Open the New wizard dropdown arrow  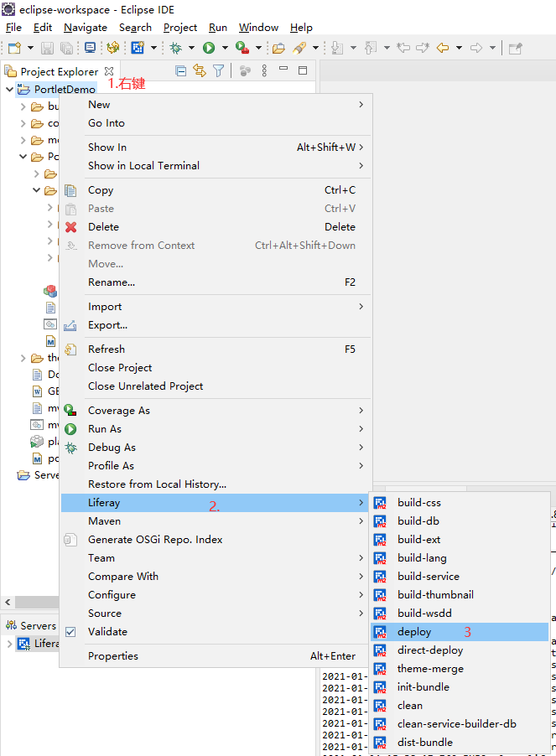(30, 48)
